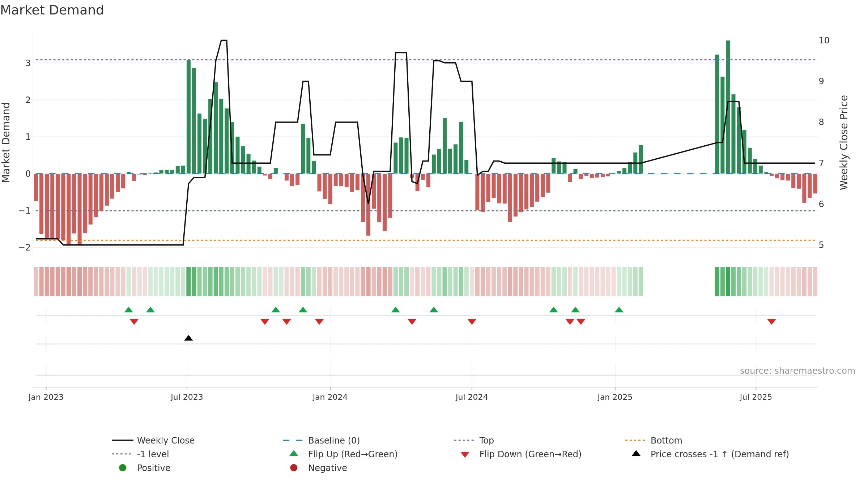Click the 0 tick on the left demand axis
868x488 pixels.
(x=28, y=174)
